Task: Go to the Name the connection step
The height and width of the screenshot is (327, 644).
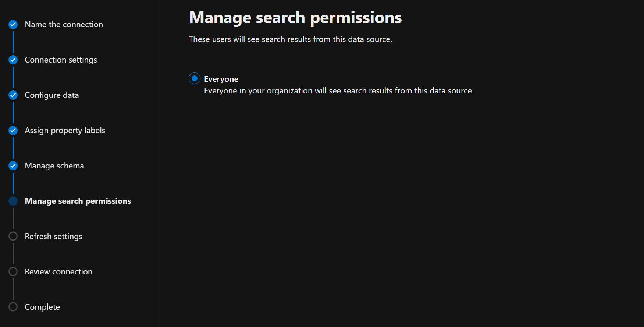Action: (64, 25)
